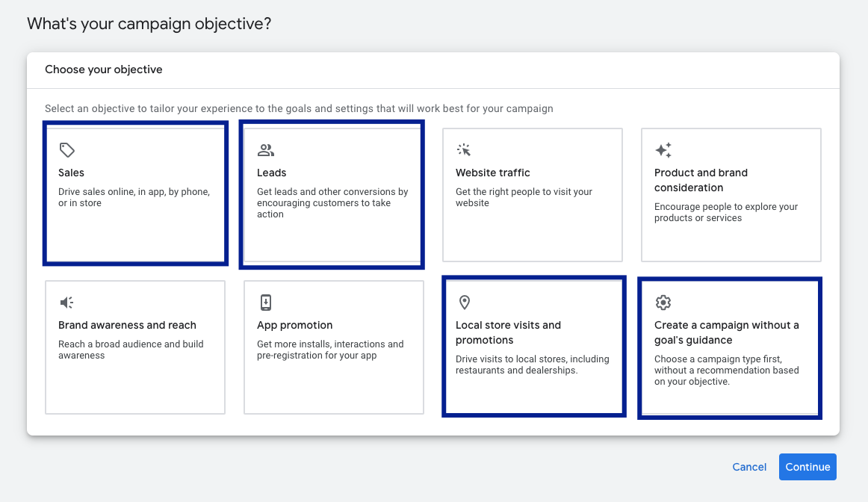The image size is (868, 502).
Task: Choose the Leads objective title
Action: coord(272,173)
